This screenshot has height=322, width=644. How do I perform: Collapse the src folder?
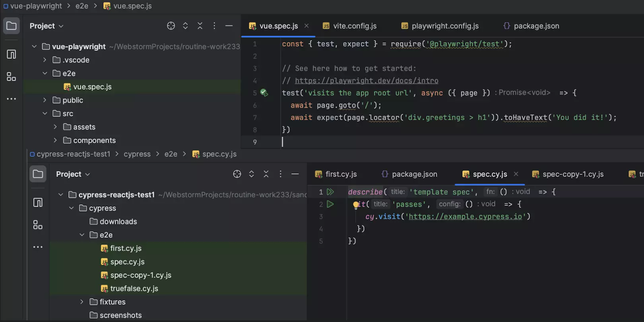[45, 114]
